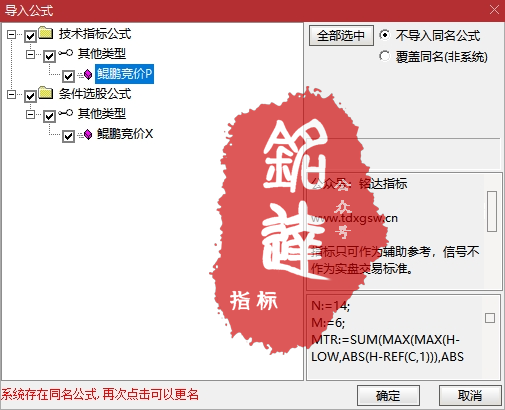This screenshot has height=410, width=505.
Task: Uncheck the 条件选股公式 checkbox
Action: [x=30, y=96]
